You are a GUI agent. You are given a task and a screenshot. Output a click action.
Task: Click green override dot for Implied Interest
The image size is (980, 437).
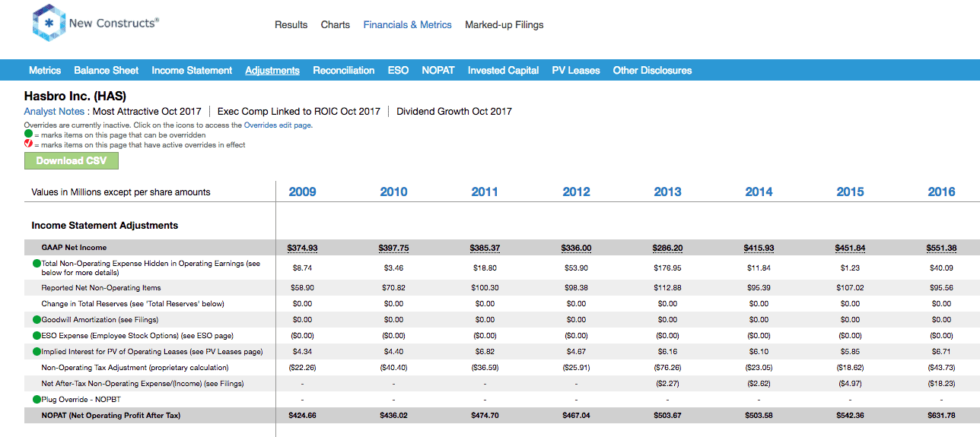click(37, 352)
